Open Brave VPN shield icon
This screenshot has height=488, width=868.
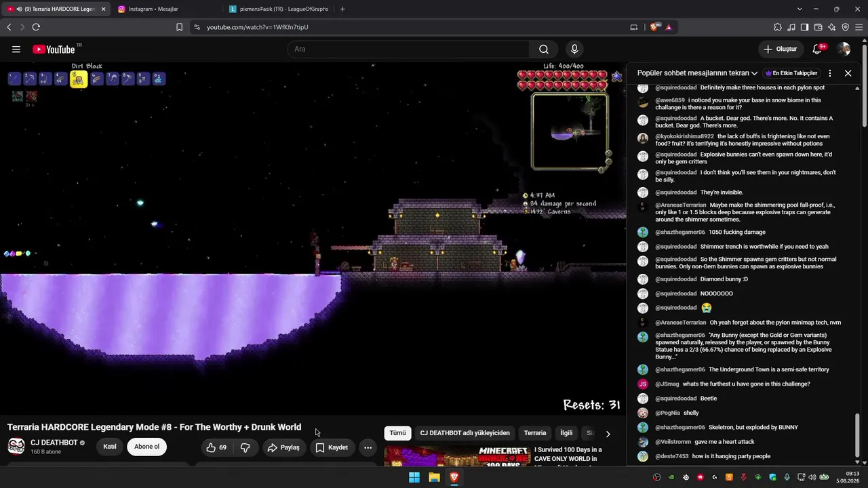point(845,27)
